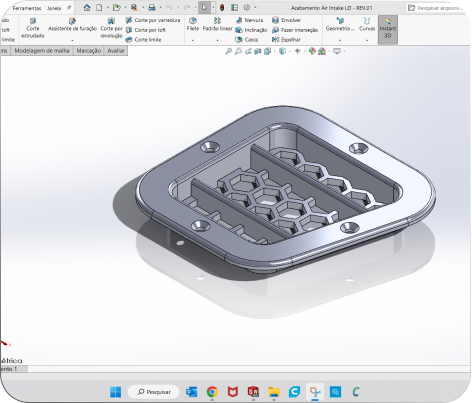
Task: Pin the menu bar with the pushpin icon
Action: pyautogui.click(x=69, y=7)
